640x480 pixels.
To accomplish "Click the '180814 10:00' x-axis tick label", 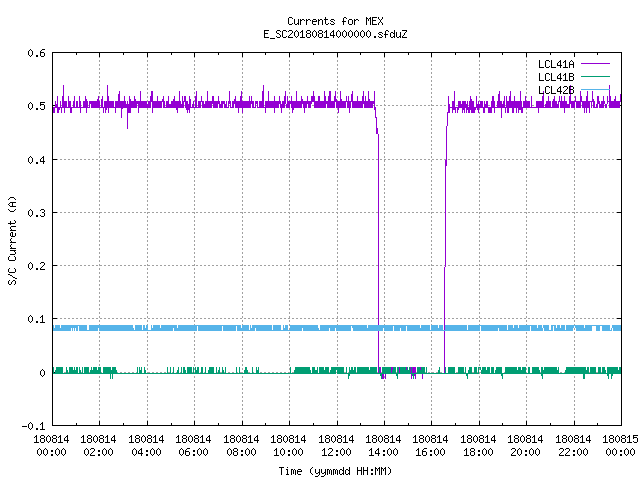I will (x=288, y=446).
